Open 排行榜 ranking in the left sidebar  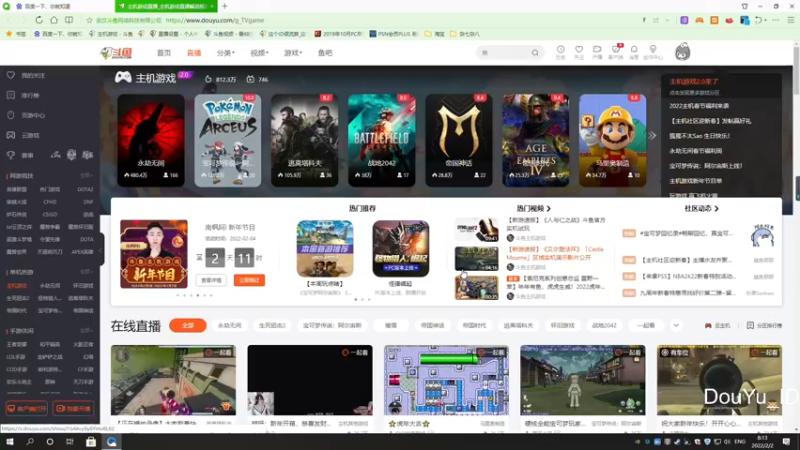30,95
